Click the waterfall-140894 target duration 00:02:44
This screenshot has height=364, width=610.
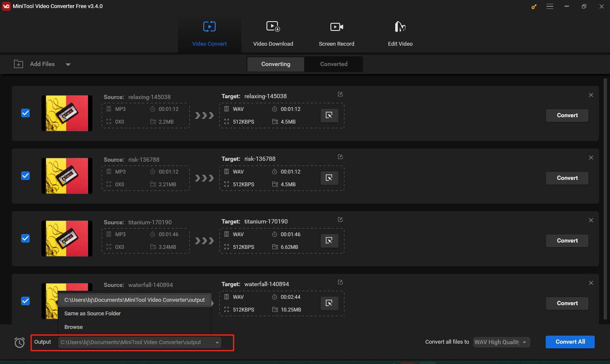291,297
